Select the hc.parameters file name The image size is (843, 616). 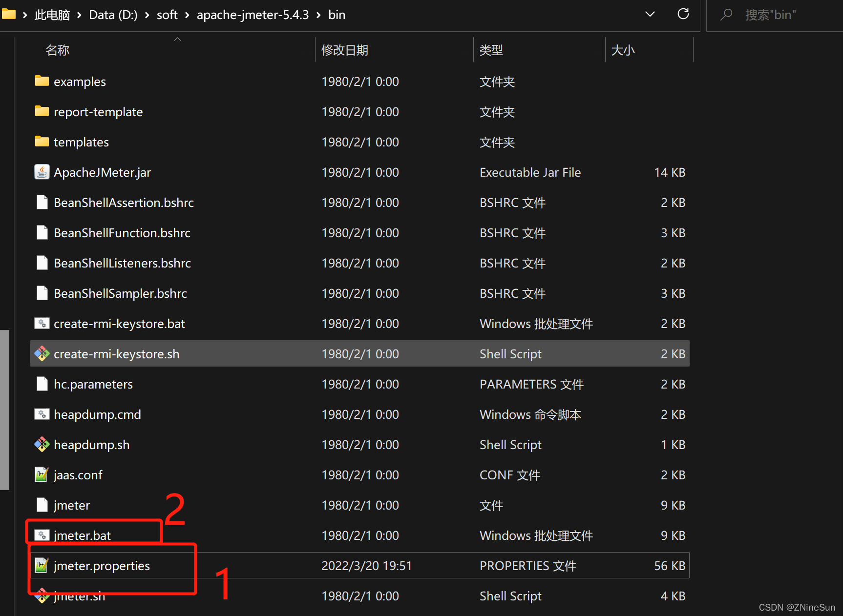point(93,384)
